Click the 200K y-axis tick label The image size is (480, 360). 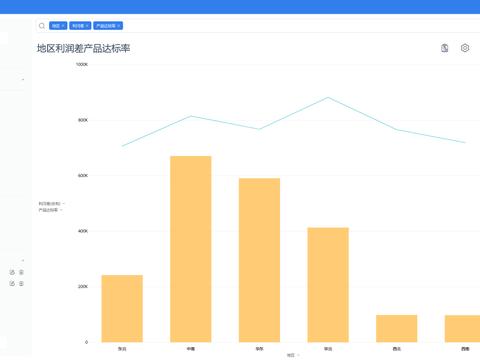coord(83,286)
